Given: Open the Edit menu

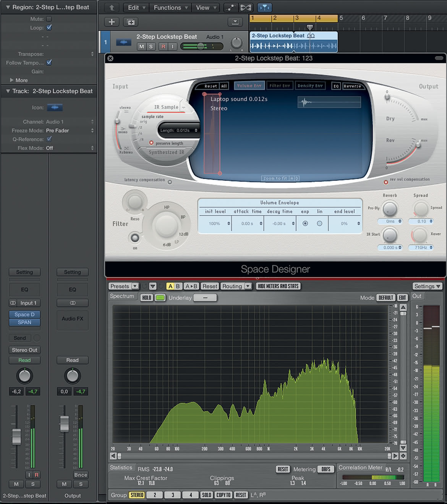Looking at the screenshot, I should click(137, 8).
